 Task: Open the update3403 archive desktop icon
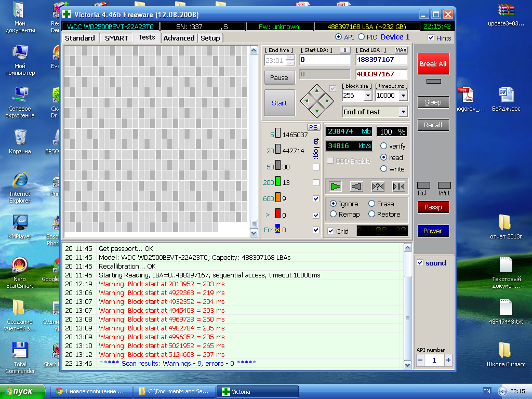506,15
